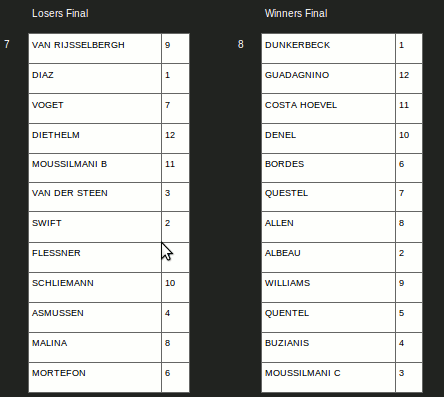Select the DIAZ name cell
The image size is (444, 397).
[95, 79]
